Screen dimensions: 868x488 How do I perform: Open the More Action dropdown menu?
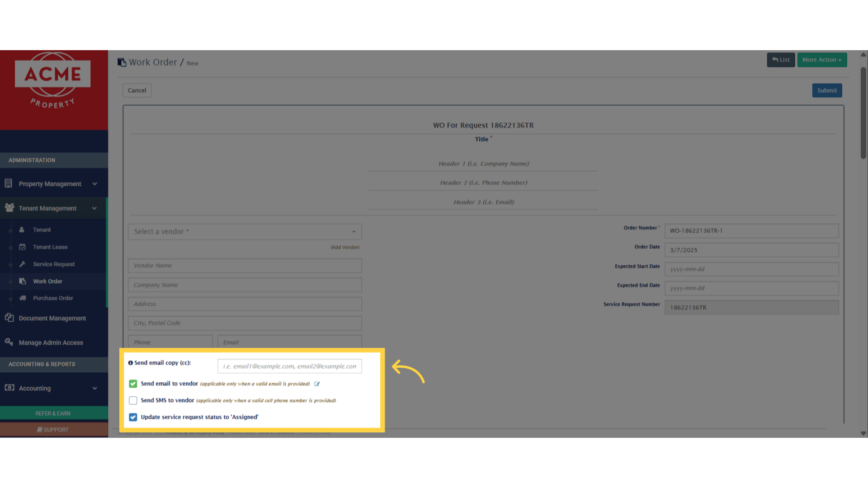[821, 60]
